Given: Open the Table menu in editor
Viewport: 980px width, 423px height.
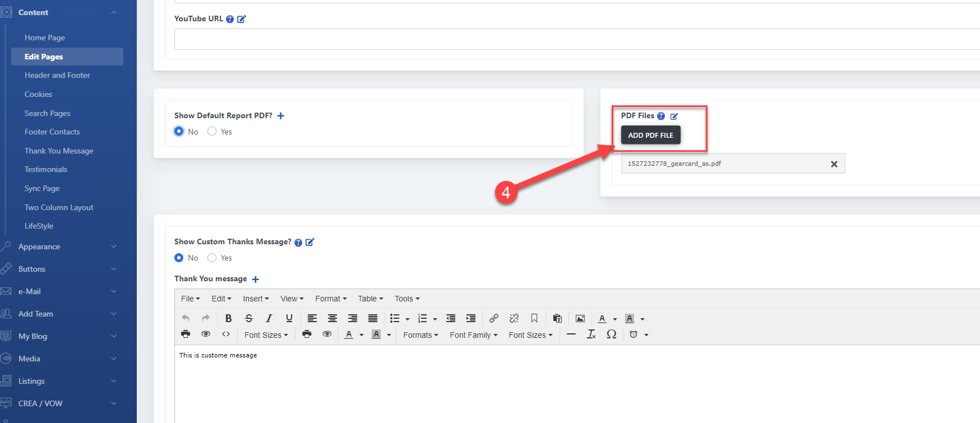Looking at the screenshot, I should click(370, 299).
